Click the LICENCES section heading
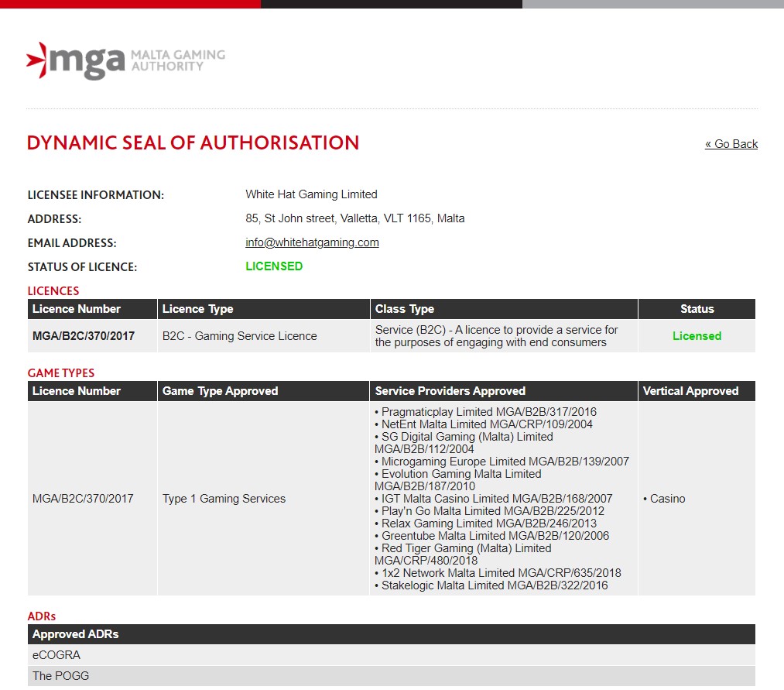This screenshot has height=690, width=784. click(53, 291)
